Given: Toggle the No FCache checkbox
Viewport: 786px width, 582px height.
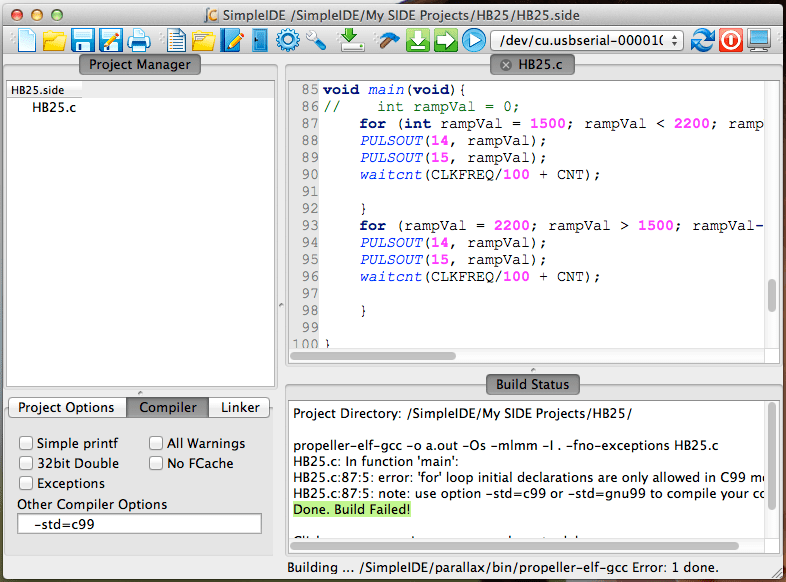Looking at the screenshot, I should (156, 463).
